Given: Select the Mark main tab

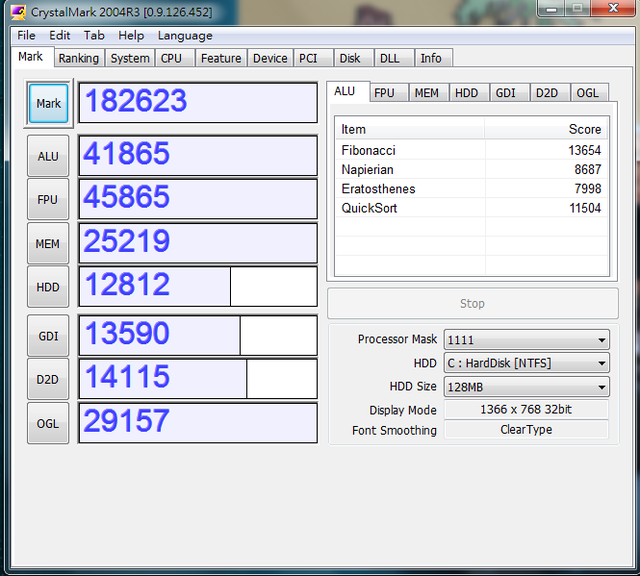Looking at the screenshot, I should coord(31,57).
